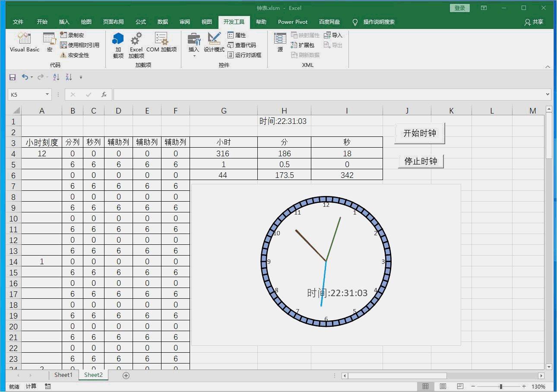Click the macro recording status bar icon
Viewport: 557px width, 392px height.
pyautogui.click(x=47, y=386)
